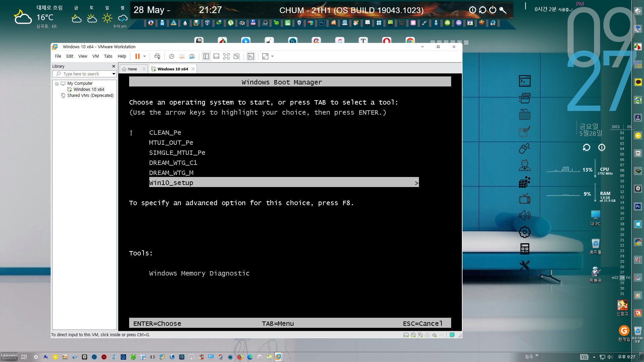Open the power options dropdown arrow beside pause

click(x=145, y=56)
